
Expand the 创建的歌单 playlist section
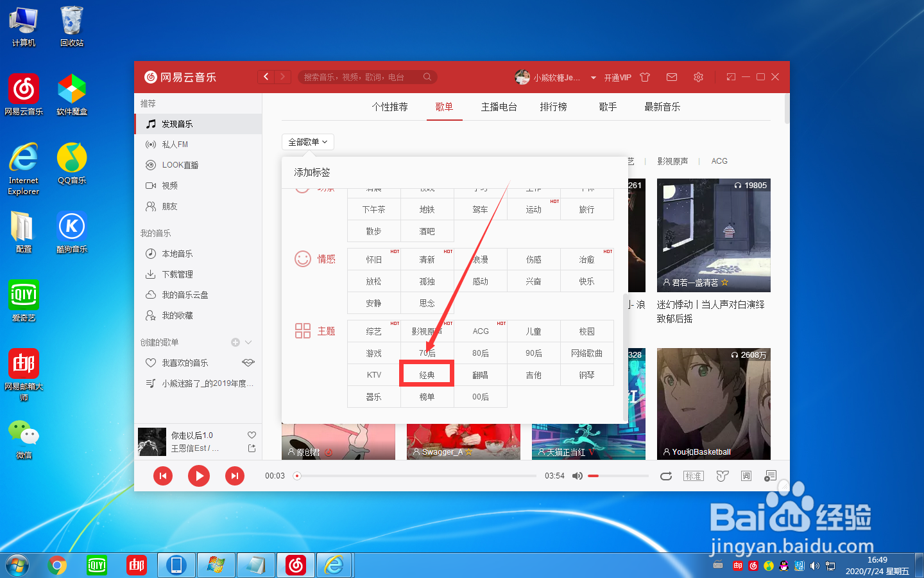[x=248, y=342]
